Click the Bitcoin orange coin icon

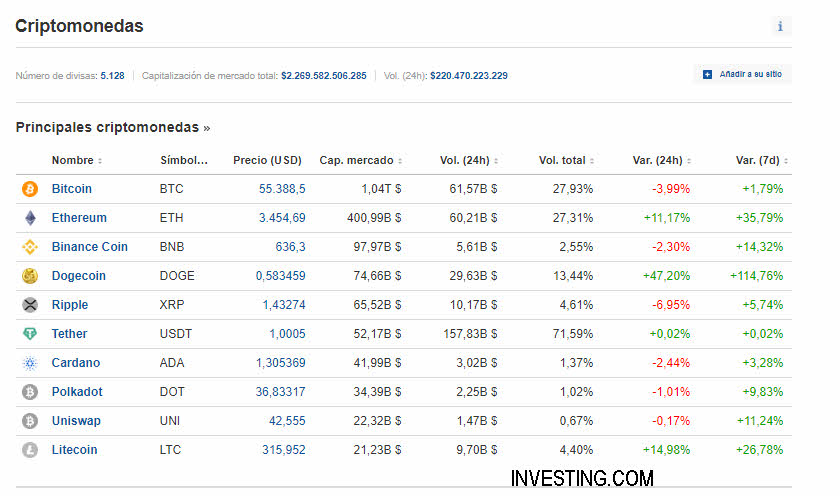(29, 188)
